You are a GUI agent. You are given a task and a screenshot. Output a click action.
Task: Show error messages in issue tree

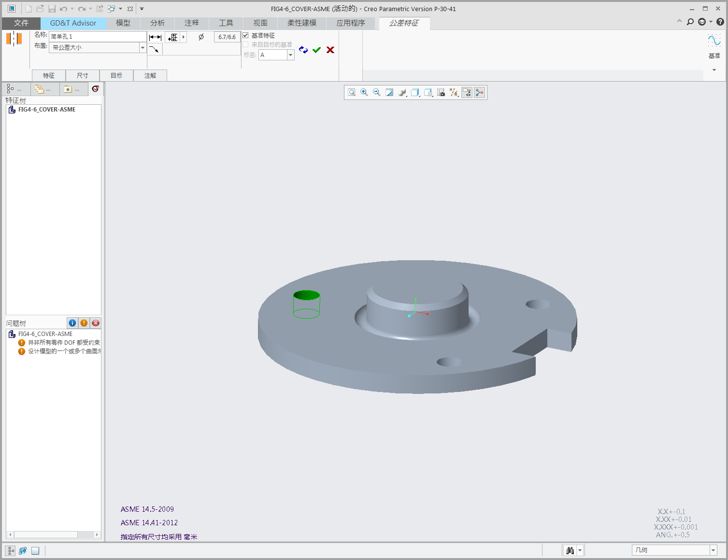(x=96, y=323)
